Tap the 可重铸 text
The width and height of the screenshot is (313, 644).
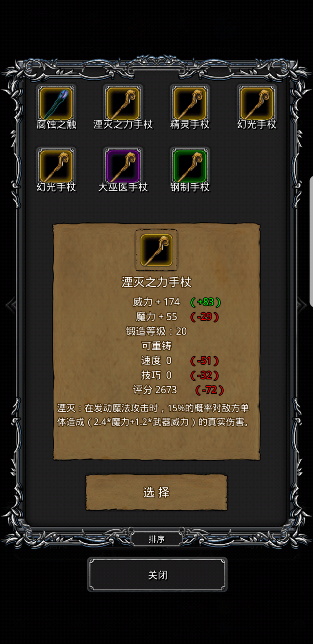point(156,346)
